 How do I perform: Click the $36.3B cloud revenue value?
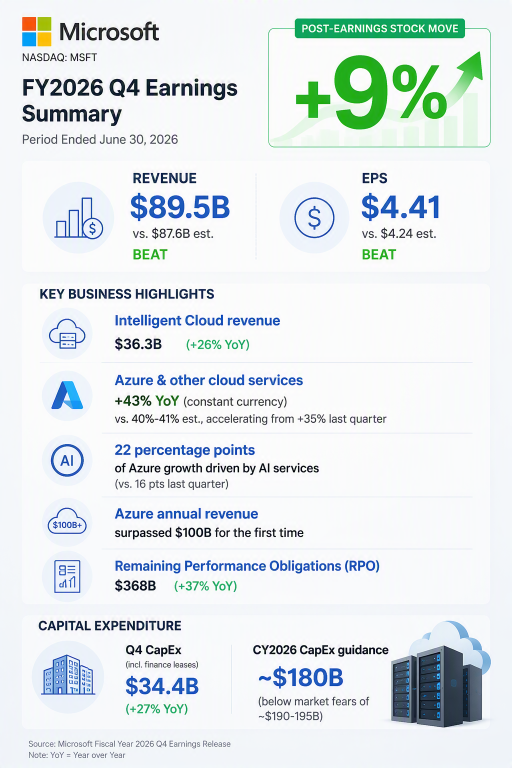(x=138, y=344)
